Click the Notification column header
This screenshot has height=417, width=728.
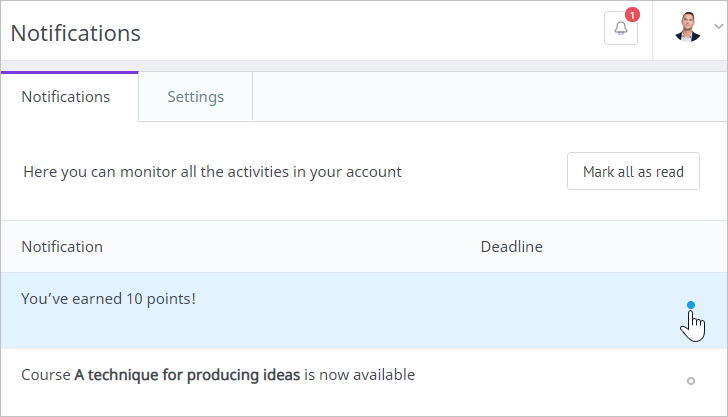pos(62,247)
